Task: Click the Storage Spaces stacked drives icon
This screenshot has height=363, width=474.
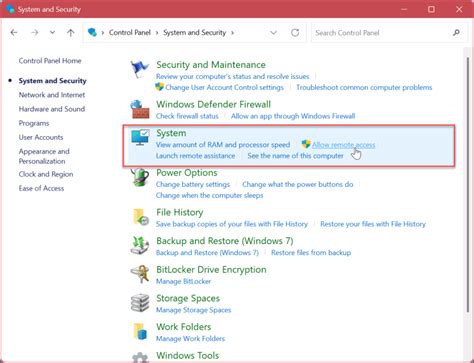Action: pos(140,303)
